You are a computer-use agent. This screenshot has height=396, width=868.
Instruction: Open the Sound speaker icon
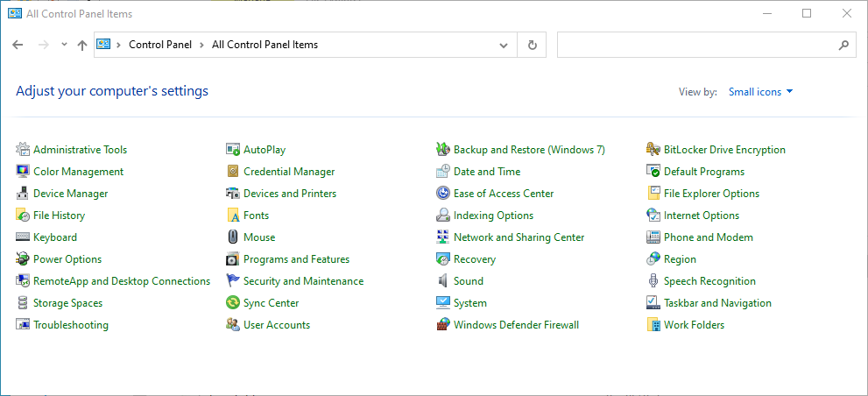click(x=443, y=281)
